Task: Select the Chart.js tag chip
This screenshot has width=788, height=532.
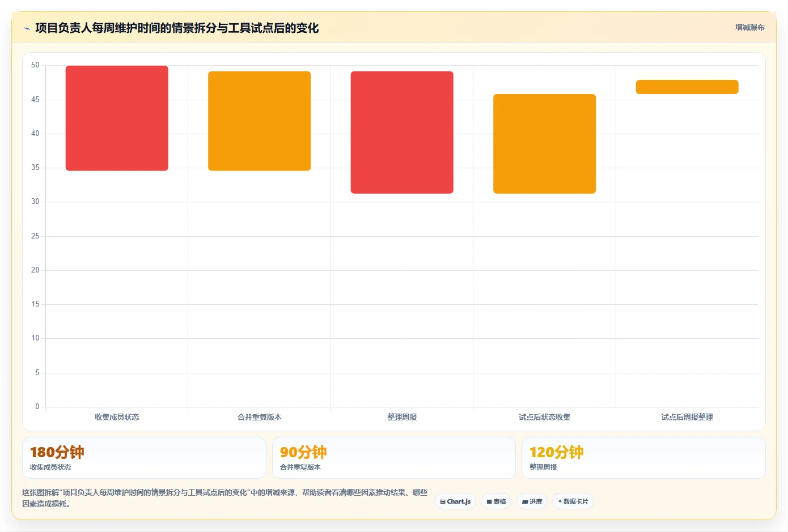Action: pos(455,501)
